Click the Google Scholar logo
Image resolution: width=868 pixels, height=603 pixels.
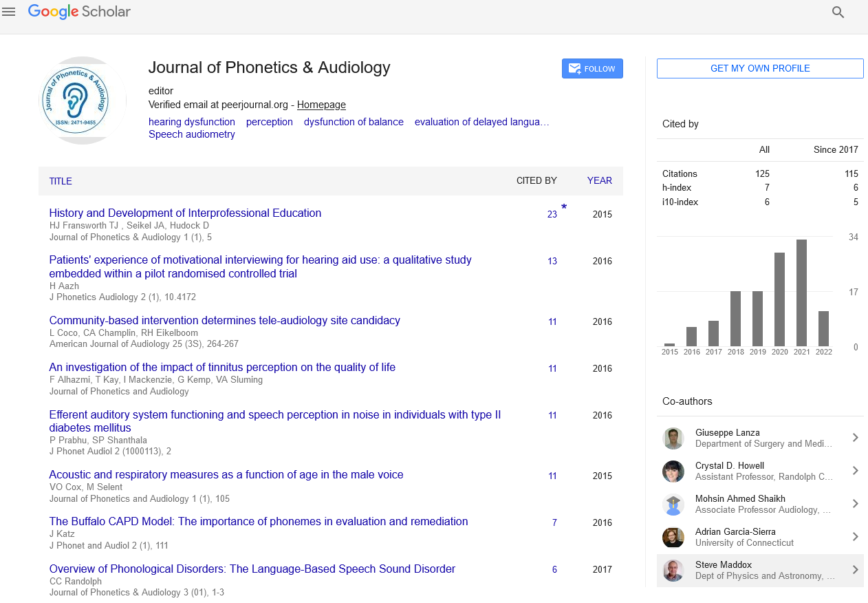tap(79, 12)
